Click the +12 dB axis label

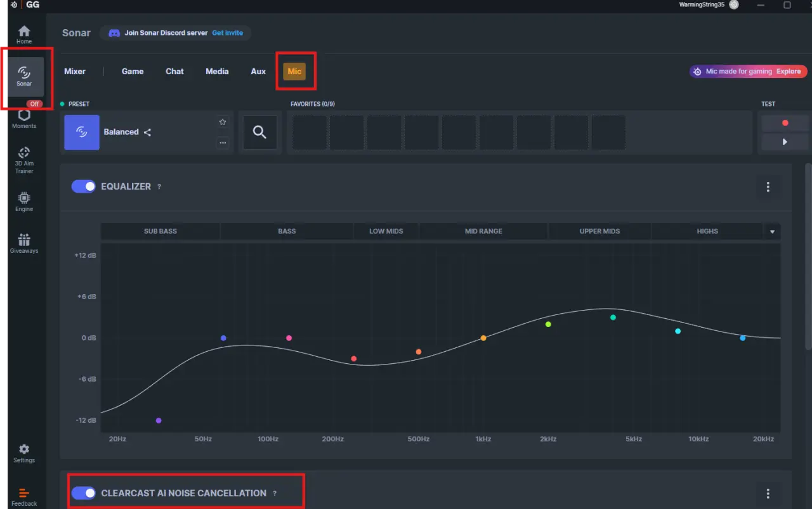click(x=85, y=255)
